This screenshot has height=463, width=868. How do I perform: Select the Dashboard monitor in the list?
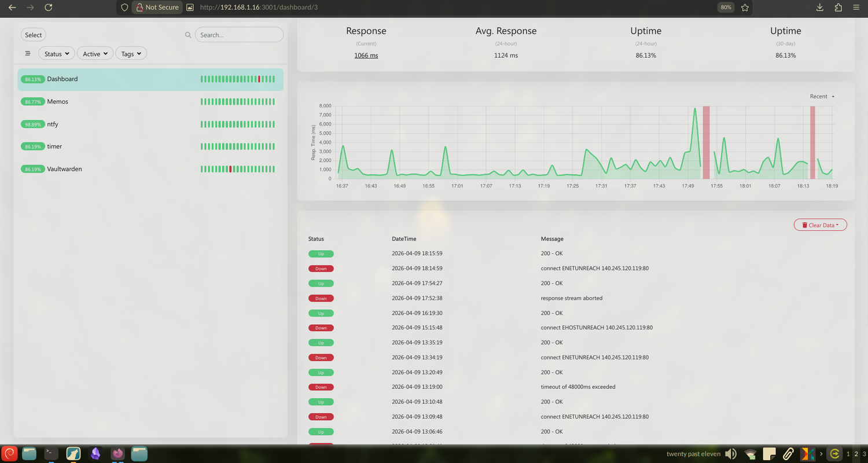coord(150,79)
